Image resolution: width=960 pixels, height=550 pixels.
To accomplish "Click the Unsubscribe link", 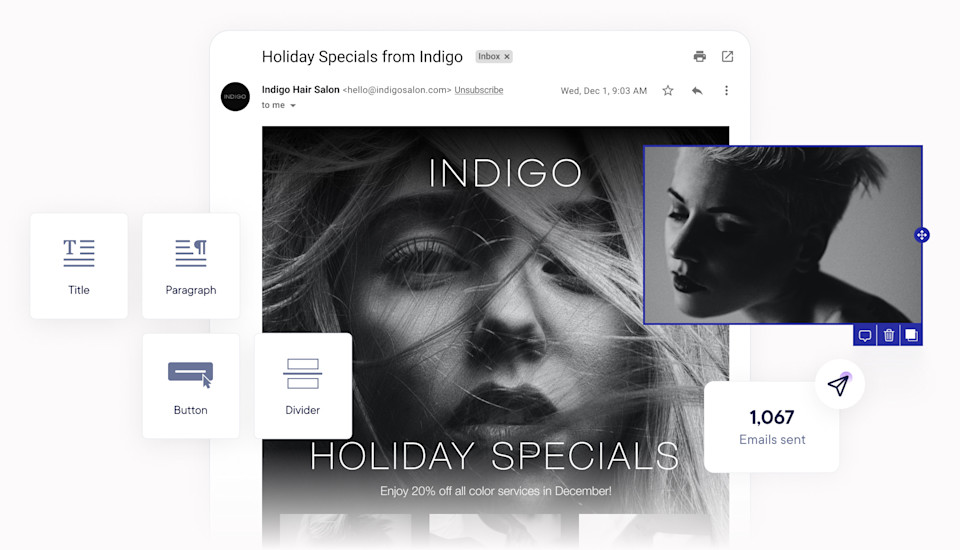I will (479, 90).
